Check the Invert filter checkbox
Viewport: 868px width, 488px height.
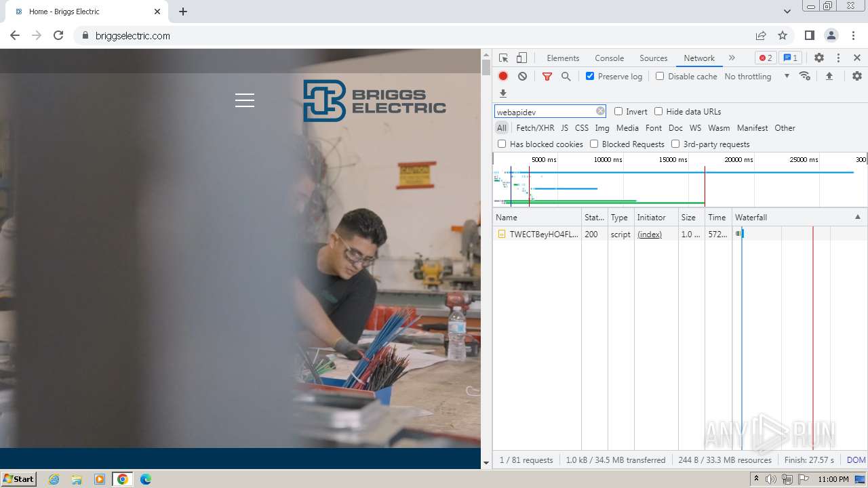tap(618, 111)
